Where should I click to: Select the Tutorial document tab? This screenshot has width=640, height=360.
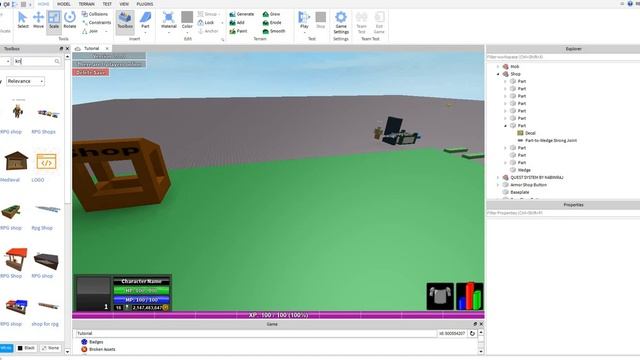91,49
